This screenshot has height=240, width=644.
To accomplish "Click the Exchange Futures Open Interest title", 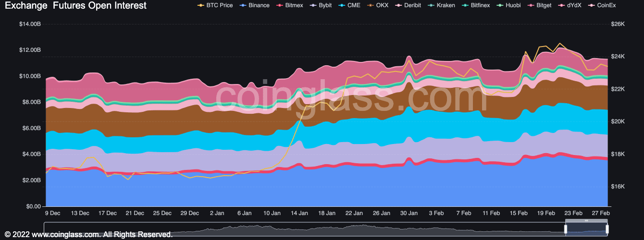I will [75, 6].
